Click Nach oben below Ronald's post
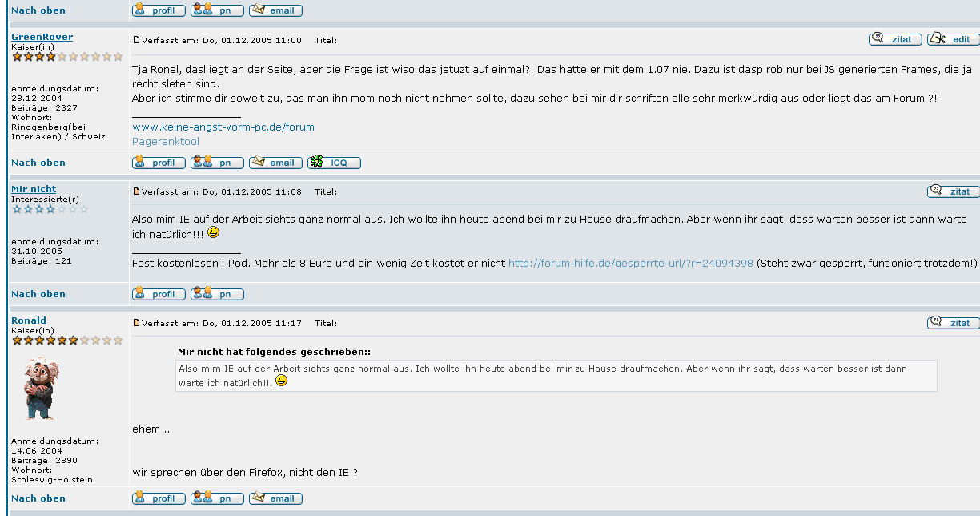 38,498
